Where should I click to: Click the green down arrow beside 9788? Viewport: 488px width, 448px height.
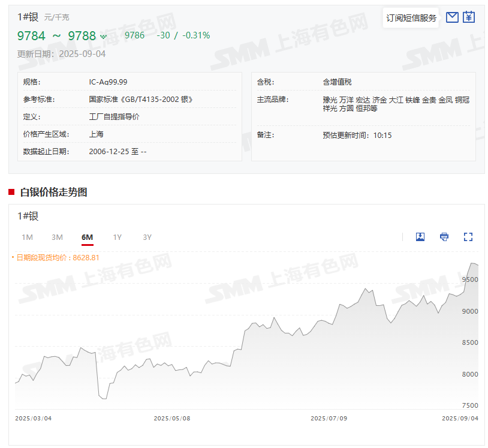[103, 37]
